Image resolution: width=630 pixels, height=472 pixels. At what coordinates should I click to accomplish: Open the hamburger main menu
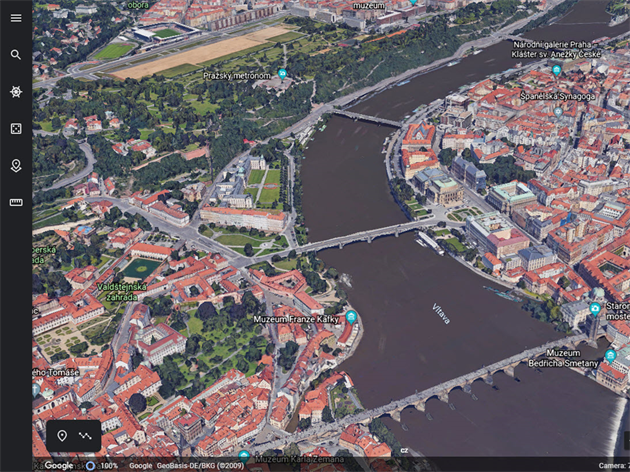point(16,18)
